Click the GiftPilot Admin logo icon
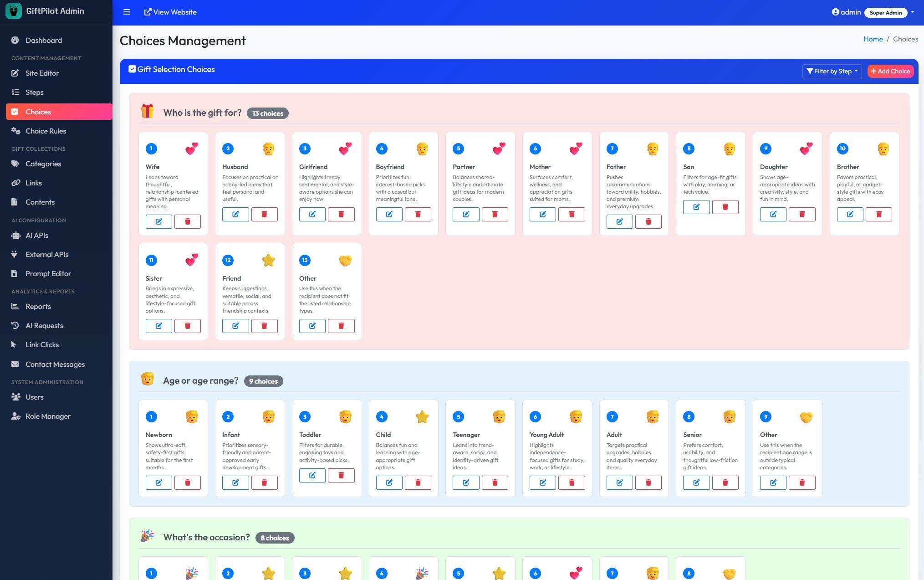 [14, 11]
